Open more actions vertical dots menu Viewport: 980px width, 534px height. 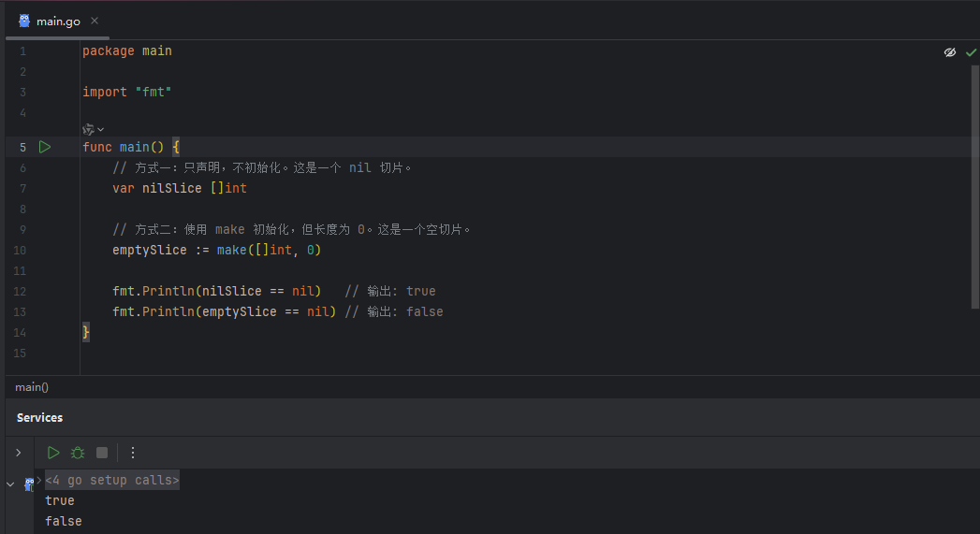(x=133, y=453)
